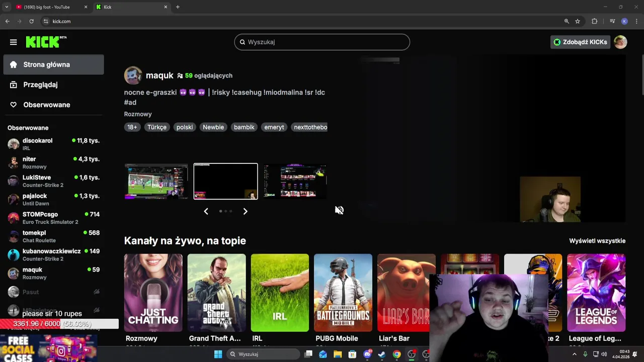Click the Zdobądź KICKs button
This screenshot has height=362, width=644.
(x=580, y=42)
